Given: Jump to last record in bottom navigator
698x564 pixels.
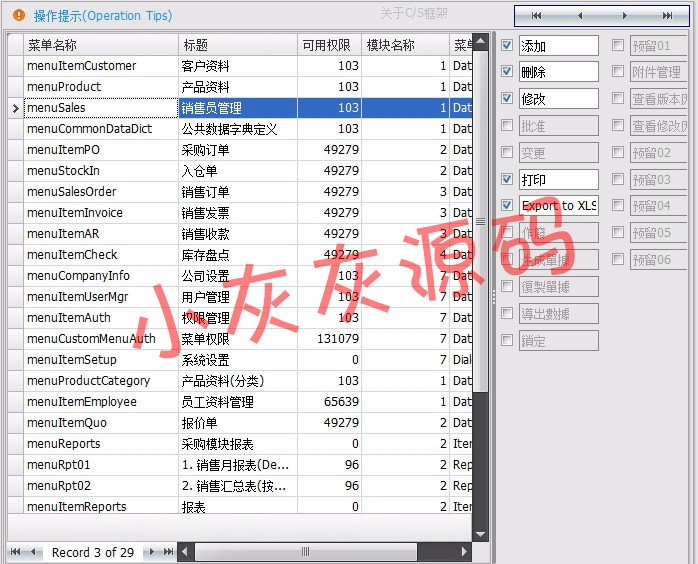Looking at the screenshot, I should pos(168,552).
